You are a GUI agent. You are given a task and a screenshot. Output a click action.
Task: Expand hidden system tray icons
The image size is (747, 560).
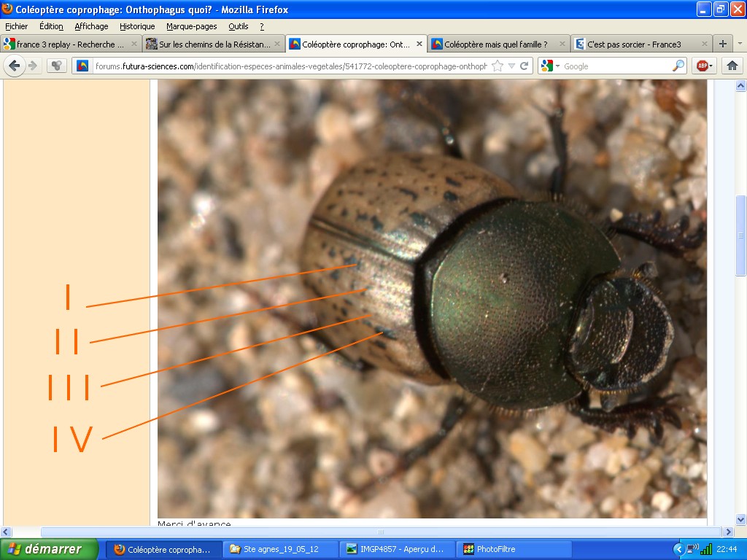tap(678, 550)
